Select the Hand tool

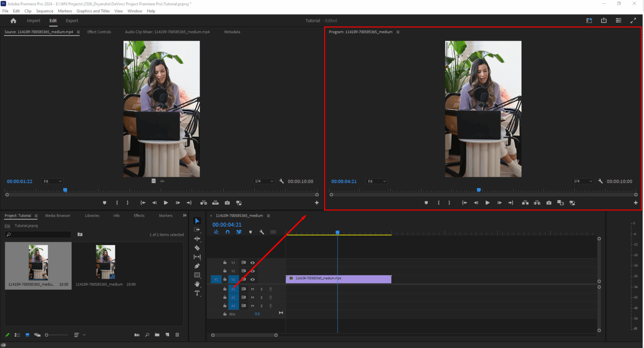[197, 284]
